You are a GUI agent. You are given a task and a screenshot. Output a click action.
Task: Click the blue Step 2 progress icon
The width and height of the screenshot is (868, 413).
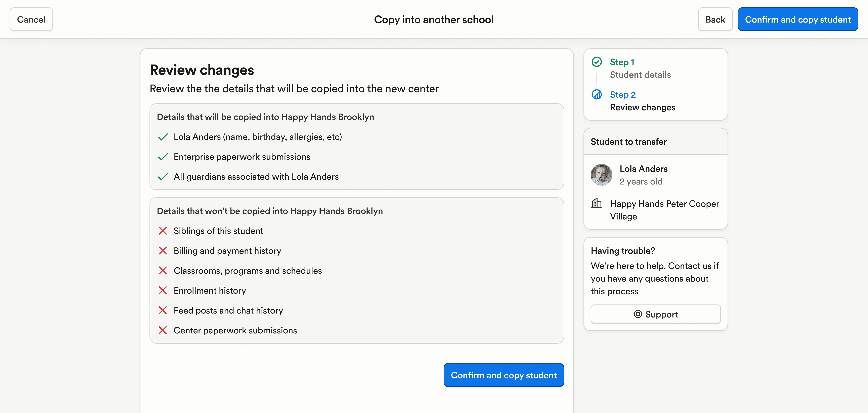[596, 94]
